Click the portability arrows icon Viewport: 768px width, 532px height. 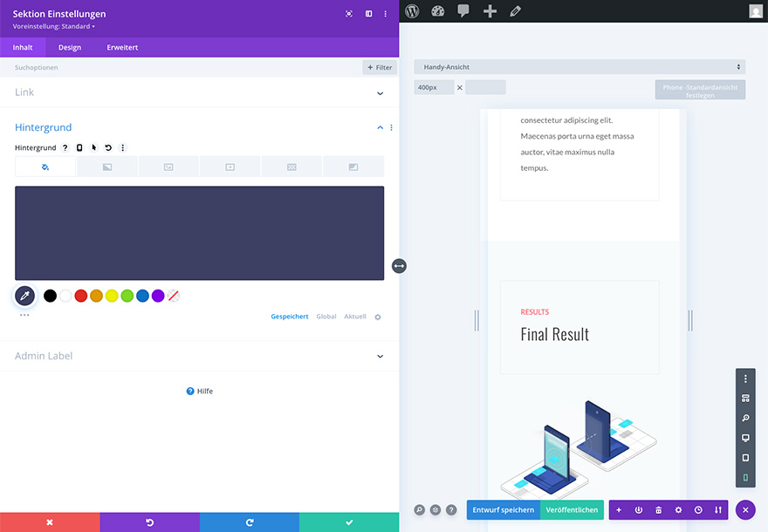pos(718,510)
